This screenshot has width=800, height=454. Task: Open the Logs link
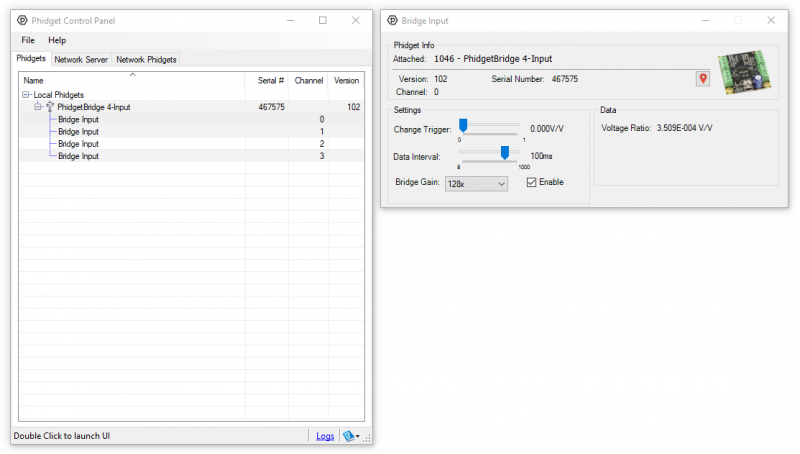325,436
